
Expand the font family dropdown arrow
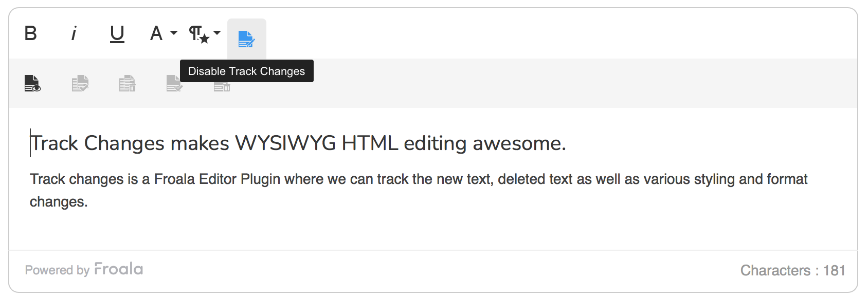point(174,33)
